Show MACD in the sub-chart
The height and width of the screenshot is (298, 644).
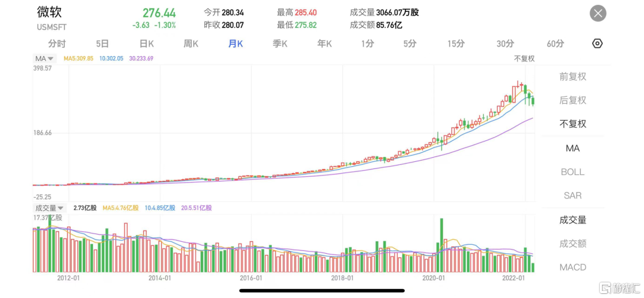click(x=572, y=267)
